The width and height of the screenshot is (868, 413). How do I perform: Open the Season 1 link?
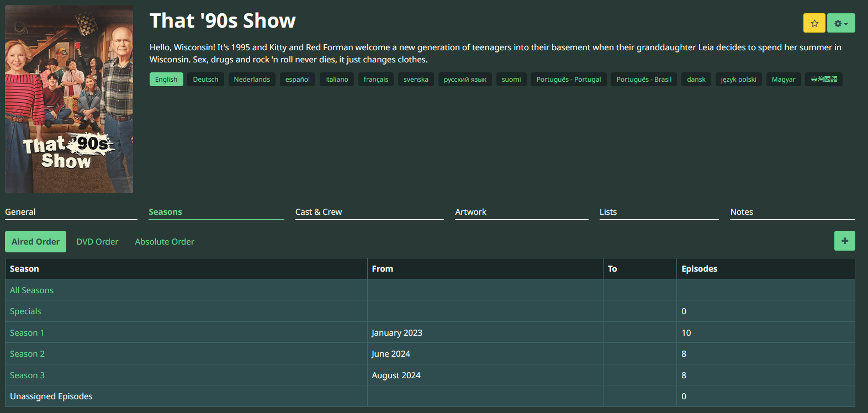27,333
